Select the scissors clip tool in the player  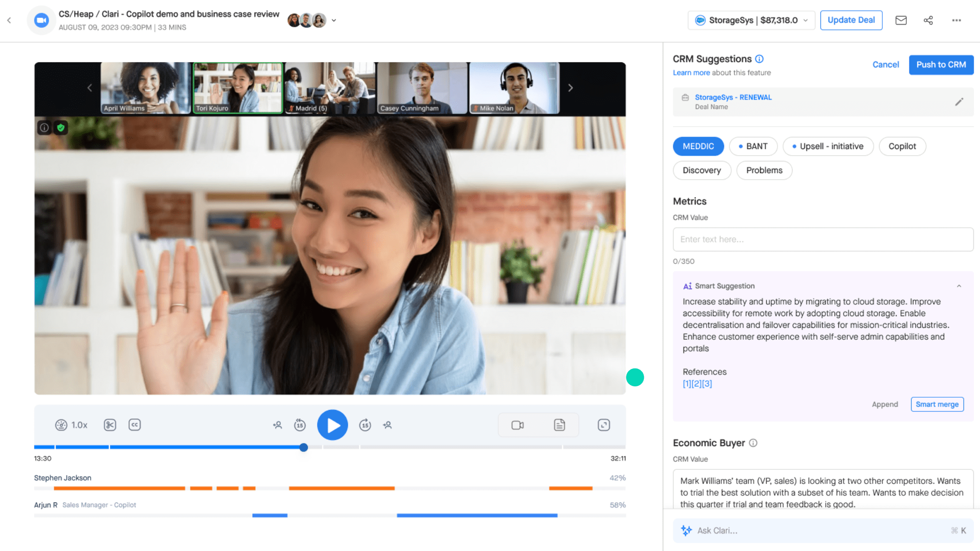(x=110, y=425)
